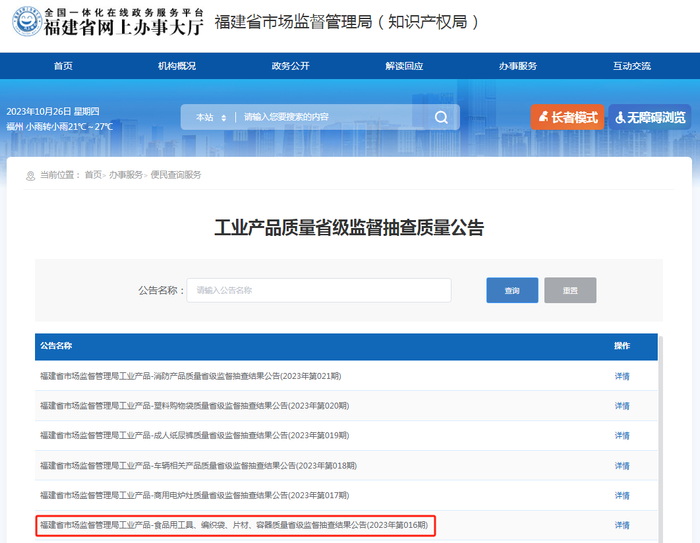Click the date text 2023年10月26日 星期四
The image size is (700, 543).
(x=53, y=112)
